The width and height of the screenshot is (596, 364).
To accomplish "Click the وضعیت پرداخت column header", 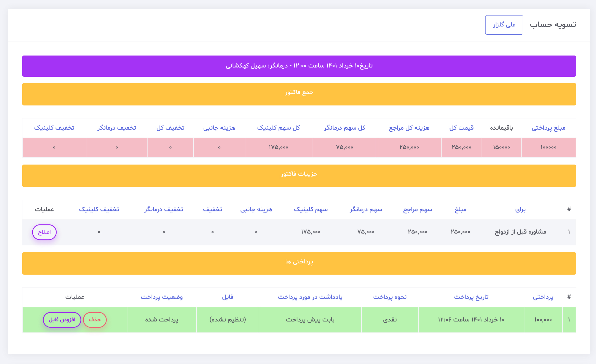I will point(162,297).
